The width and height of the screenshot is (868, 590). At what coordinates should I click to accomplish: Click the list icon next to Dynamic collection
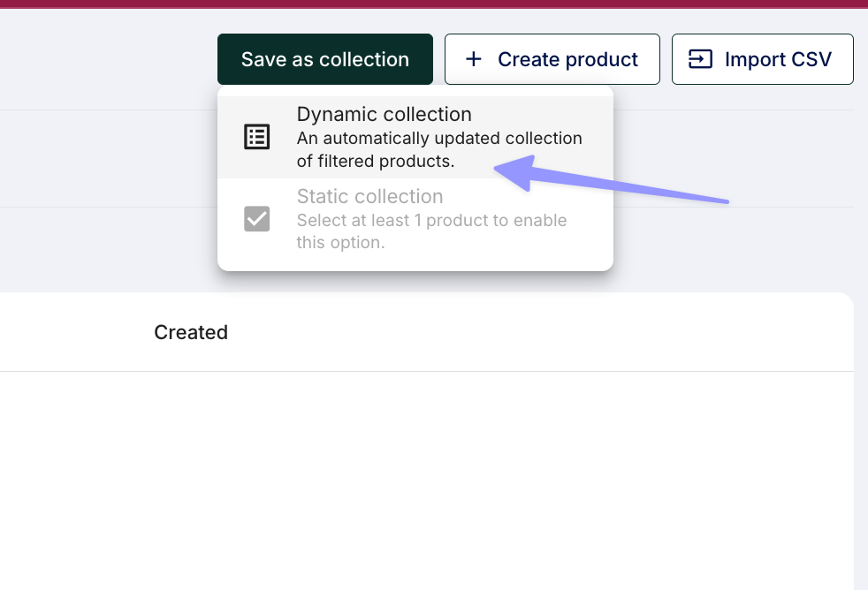[257, 137]
